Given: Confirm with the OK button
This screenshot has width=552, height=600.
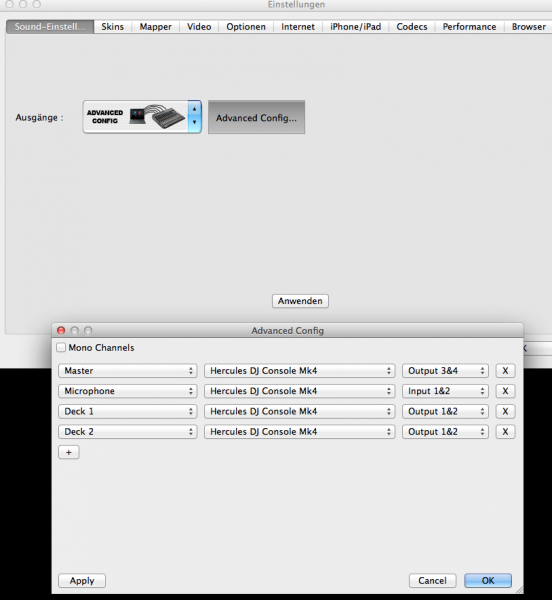Looking at the screenshot, I should (x=488, y=580).
